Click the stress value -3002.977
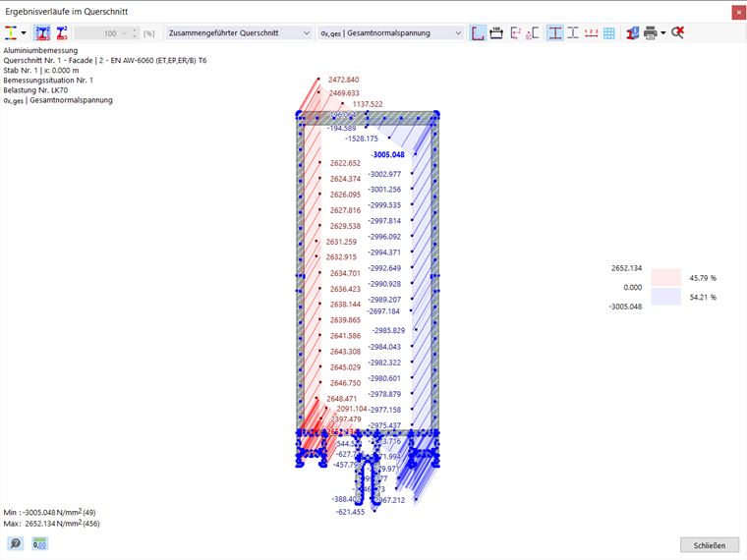The height and width of the screenshot is (560, 747). 384,174
